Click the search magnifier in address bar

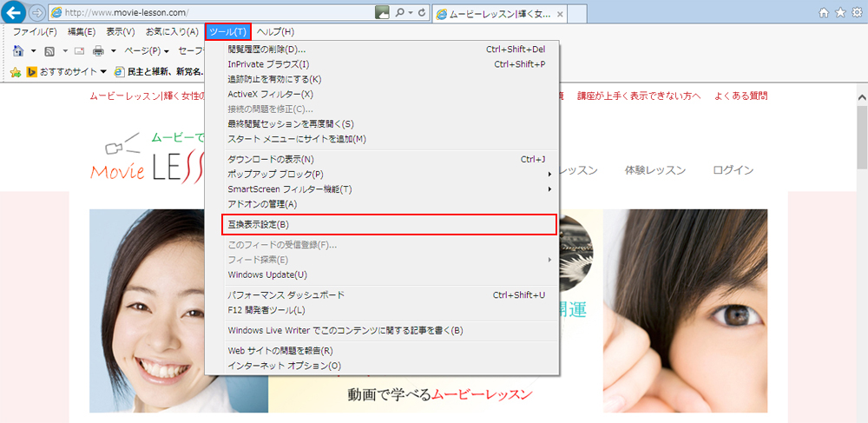(400, 12)
